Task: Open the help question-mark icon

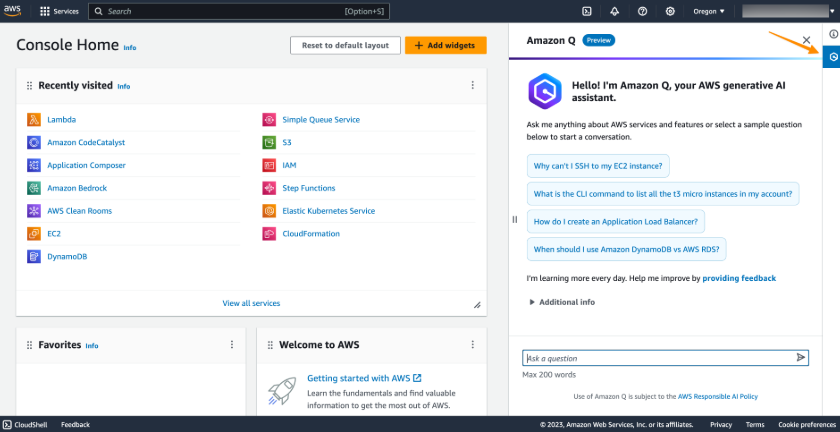Action: (x=642, y=11)
